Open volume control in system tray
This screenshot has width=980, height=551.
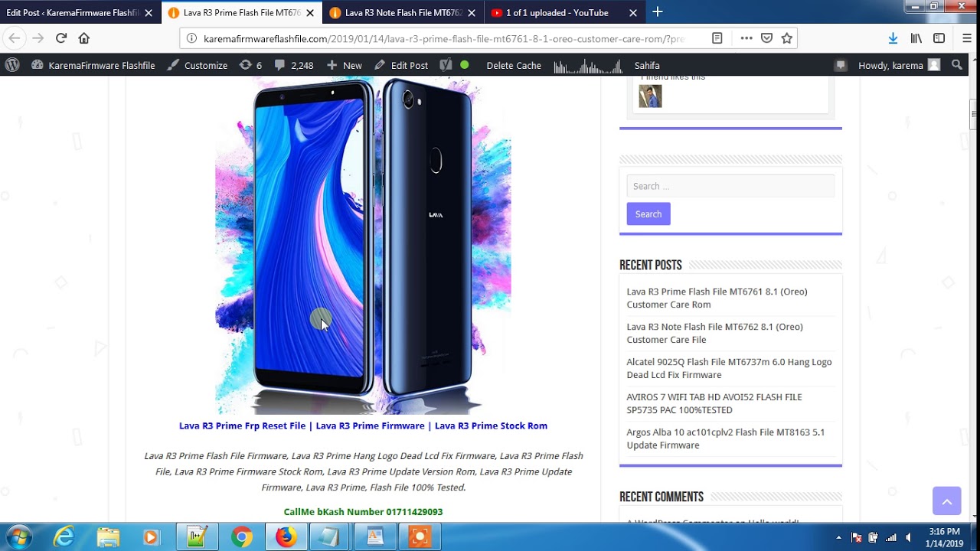click(908, 537)
